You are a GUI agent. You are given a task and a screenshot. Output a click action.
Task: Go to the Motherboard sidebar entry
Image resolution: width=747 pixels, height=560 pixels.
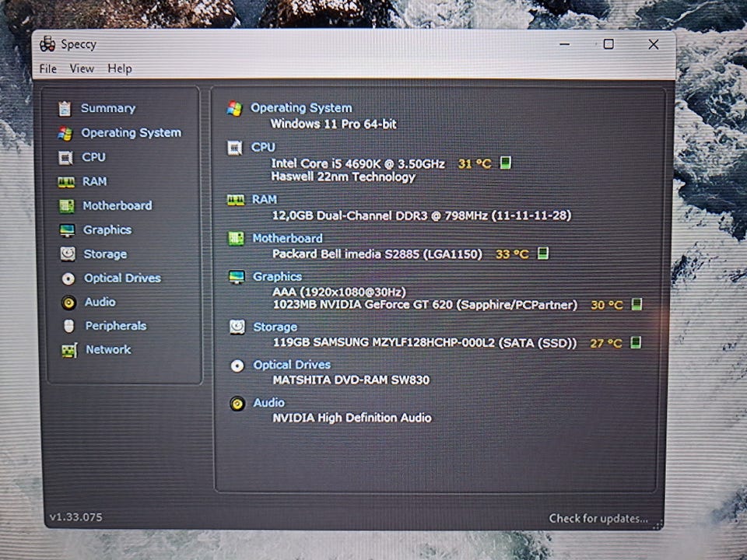(x=117, y=205)
